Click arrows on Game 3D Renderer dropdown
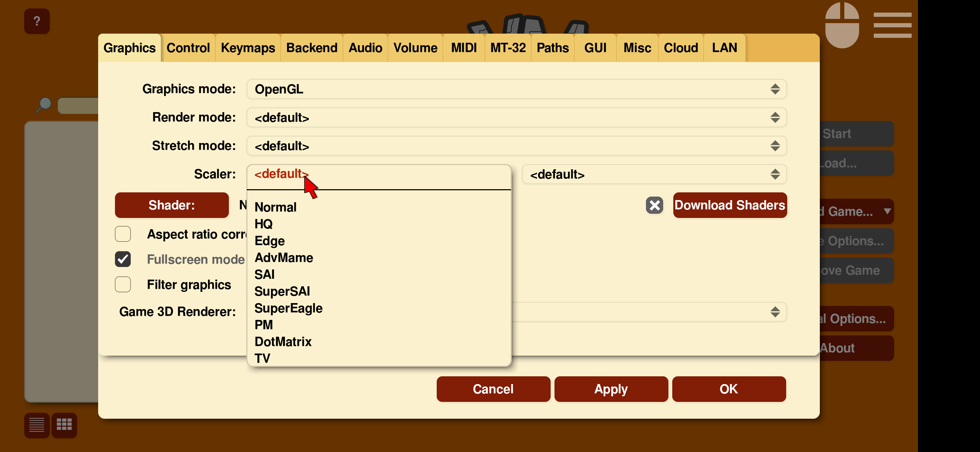Image resolution: width=980 pixels, height=452 pixels. [x=775, y=311]
